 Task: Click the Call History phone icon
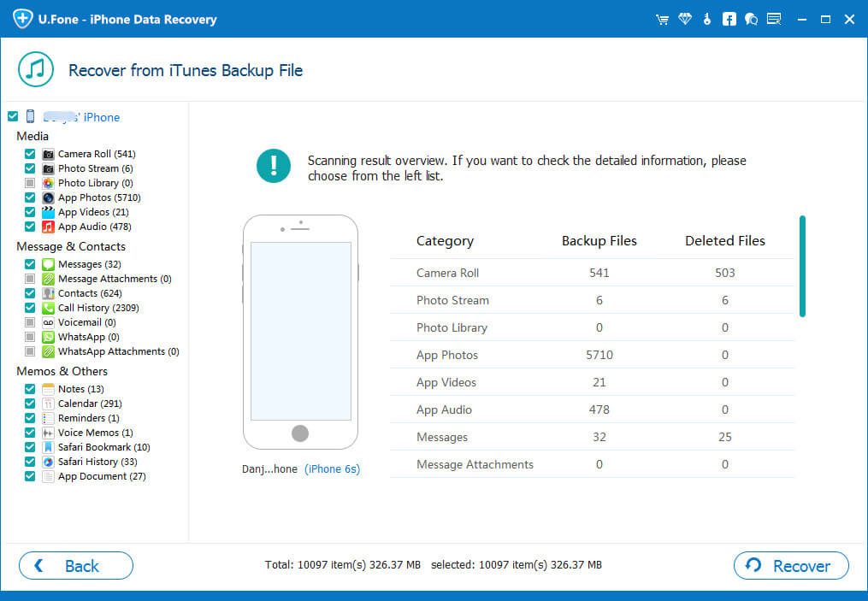48,308
